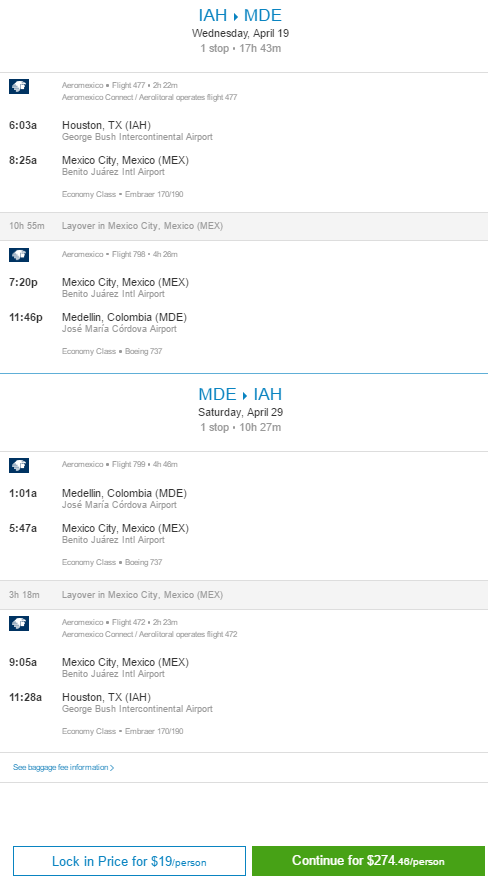Click the Wednesday, April 19 date text
Image resolution: width=488 pixels, height=880 pixels.
click(x=241, y=33)
